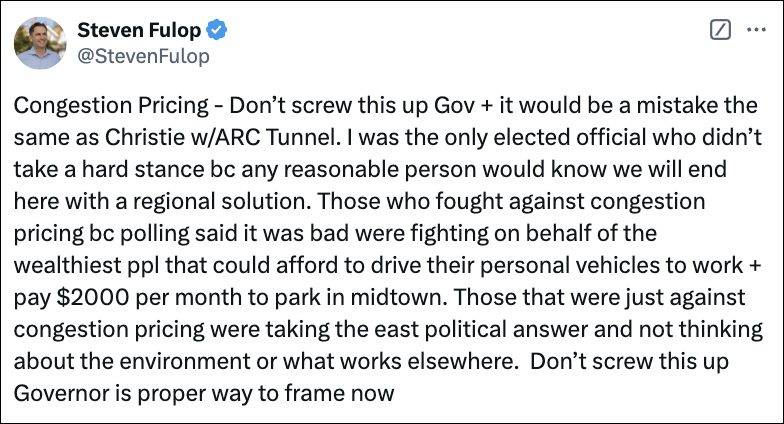Open the @StevenFulop handle link
This screenshot has height=424, width=784.
[x=143, y=56]
